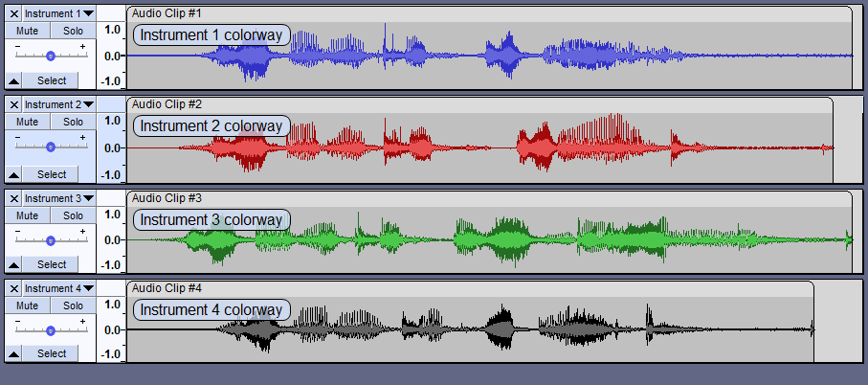
Task: Collapse the Instrument 1 track with the arrow
Action: click(13, 80)
